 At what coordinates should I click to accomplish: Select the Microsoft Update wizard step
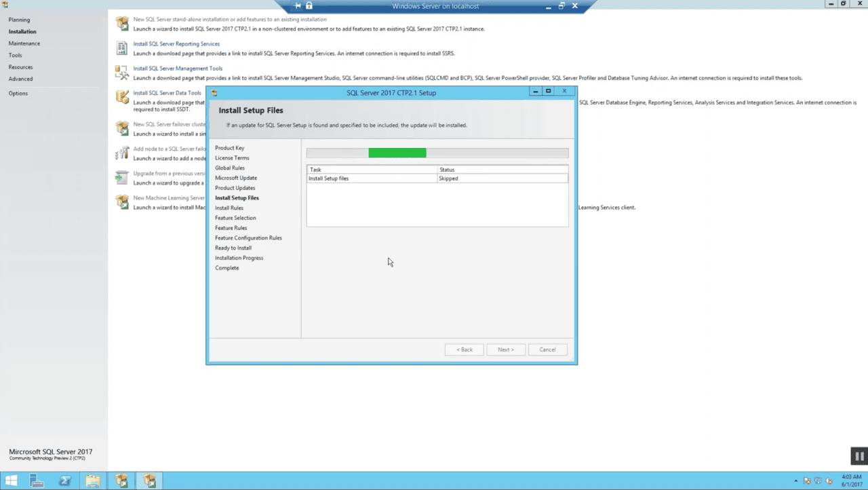236,178
